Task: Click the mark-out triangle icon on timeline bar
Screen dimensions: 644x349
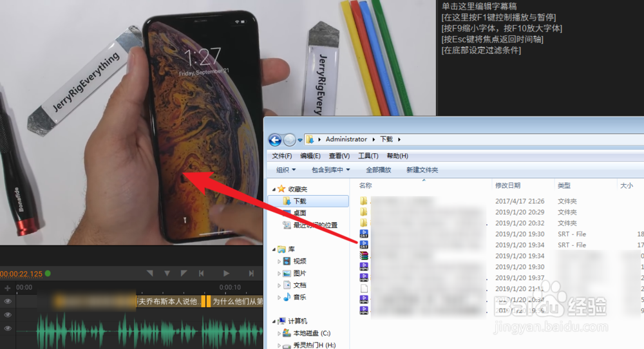Action: tap(184, 273)
